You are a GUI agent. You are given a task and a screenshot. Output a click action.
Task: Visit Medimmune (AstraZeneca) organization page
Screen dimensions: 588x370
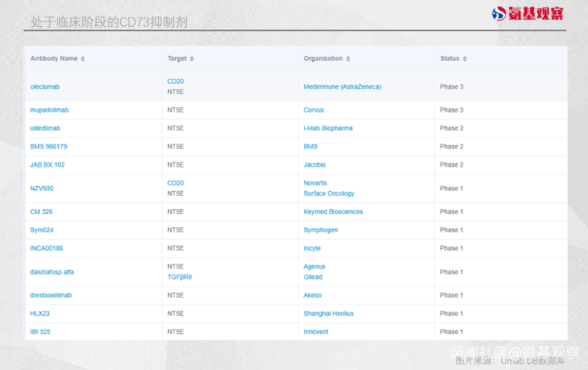tap(342, 87)
